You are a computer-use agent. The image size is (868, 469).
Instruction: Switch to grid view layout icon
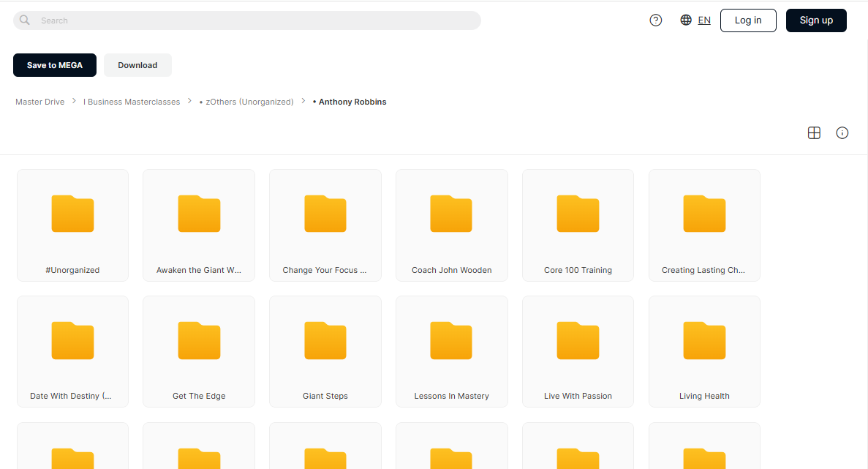point(814,133)
